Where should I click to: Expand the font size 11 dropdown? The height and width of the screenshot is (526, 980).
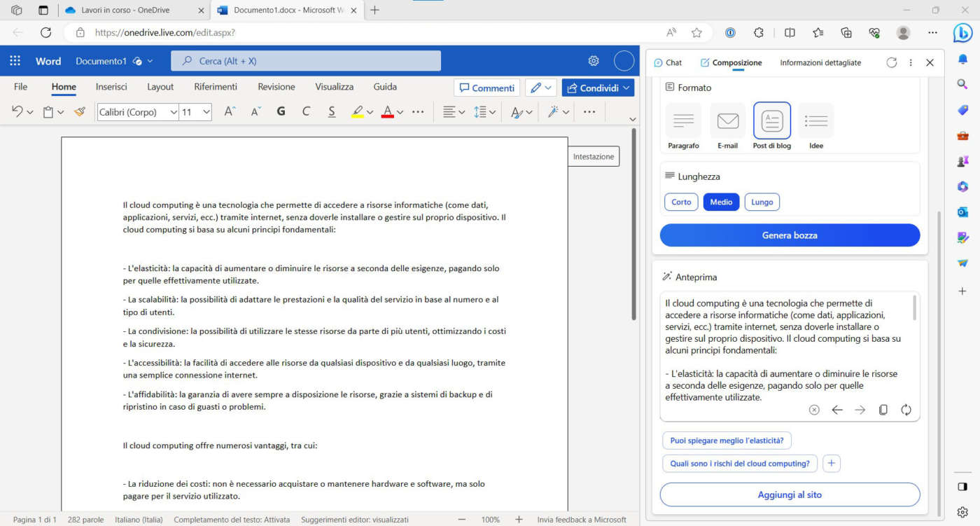tap(206, 112)
